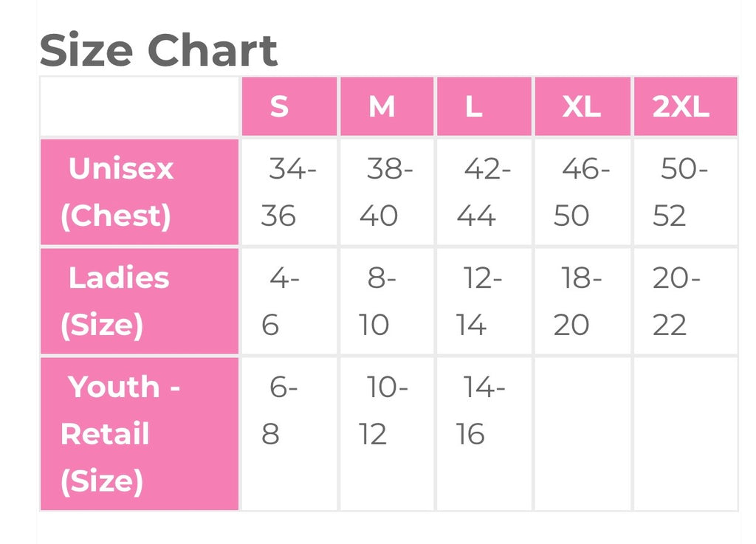Viewport: 756px width, 544px height.
Task: Select the S size column header
Action: tap(289, 106)
